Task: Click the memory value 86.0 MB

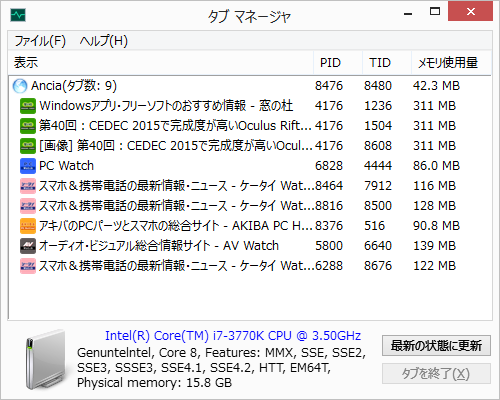Action: click(x=436, y=166)
